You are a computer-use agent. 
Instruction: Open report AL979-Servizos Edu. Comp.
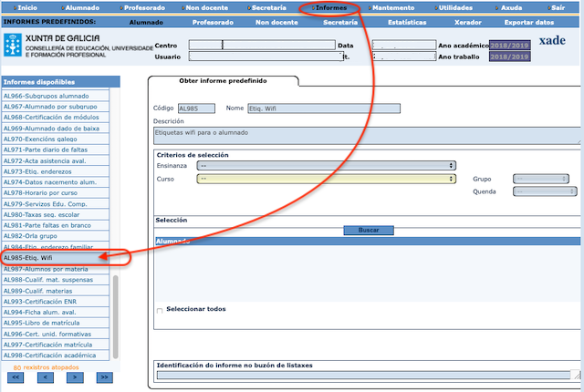click(56, 204)
